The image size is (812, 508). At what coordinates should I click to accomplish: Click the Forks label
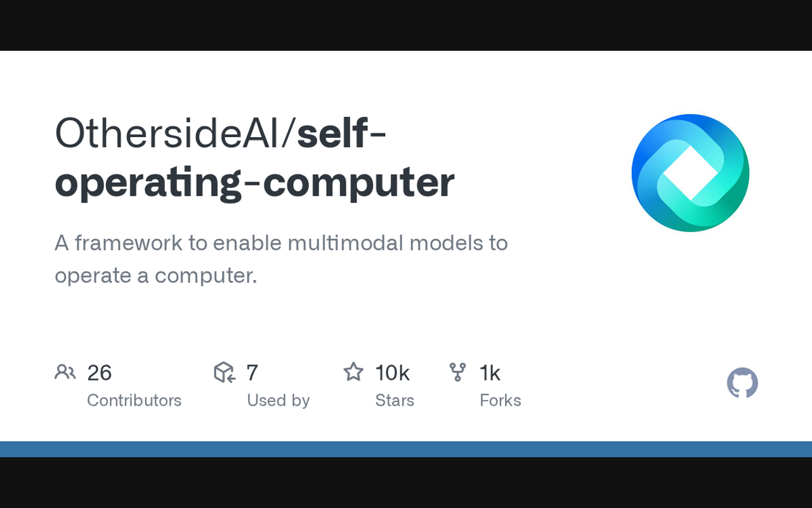point(501,401)
